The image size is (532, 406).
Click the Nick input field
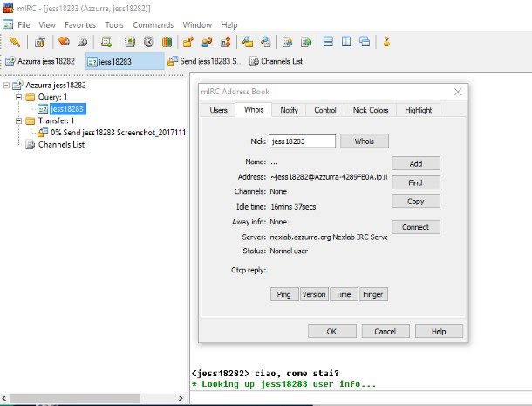[302, 141]
